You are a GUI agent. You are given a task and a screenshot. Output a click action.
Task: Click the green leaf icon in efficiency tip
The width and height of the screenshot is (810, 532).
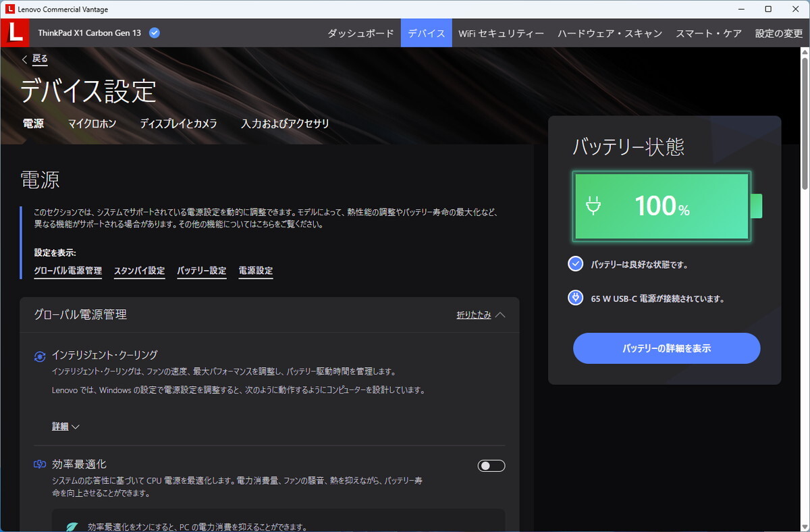click(x=72, y=527)
